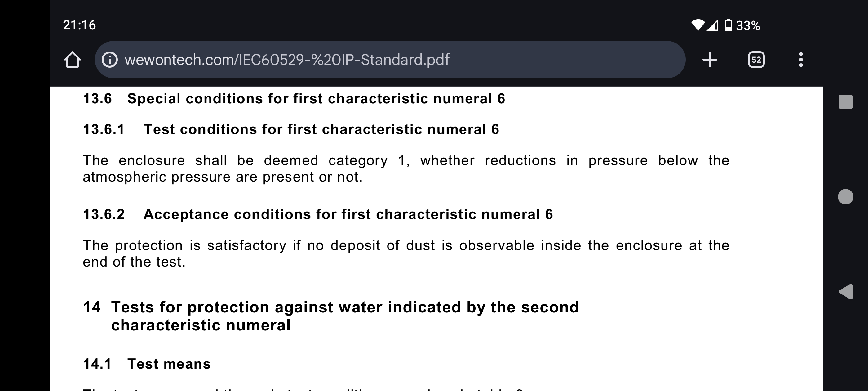Tap the wewontech.com PDF address link
The width and height of the screenshot is (868, 391).
286,60
